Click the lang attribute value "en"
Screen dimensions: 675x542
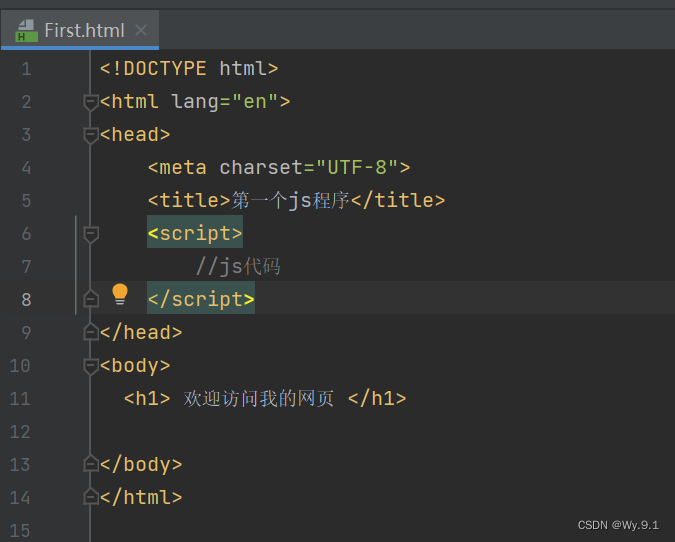pyautogui.click(x=255, y=102)
